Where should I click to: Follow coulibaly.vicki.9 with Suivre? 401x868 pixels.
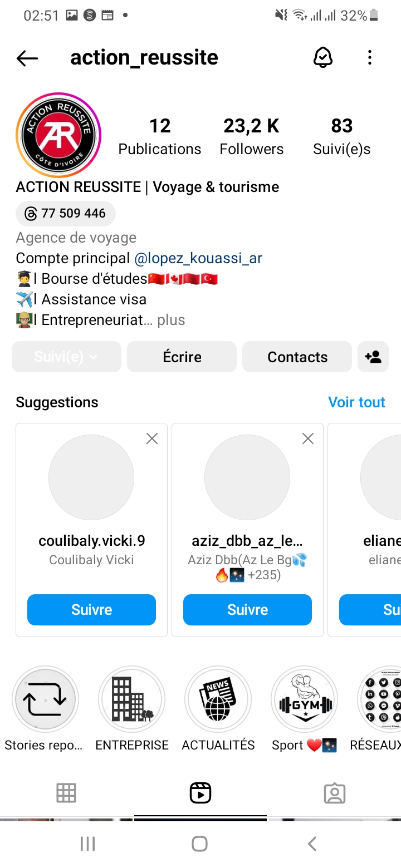[x=91, y=610]
